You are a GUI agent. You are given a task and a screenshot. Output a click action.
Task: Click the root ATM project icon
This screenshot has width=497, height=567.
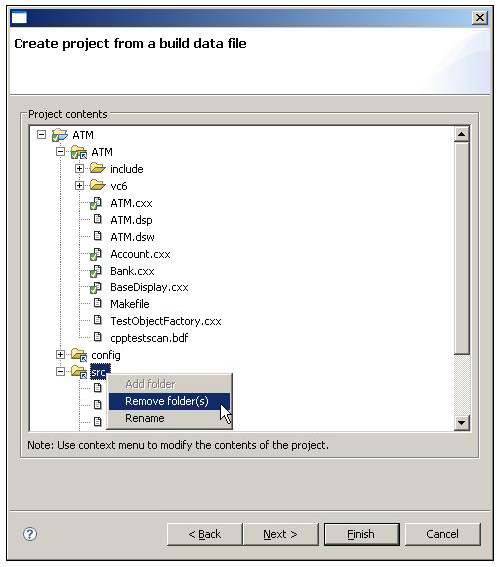point(60,135)
